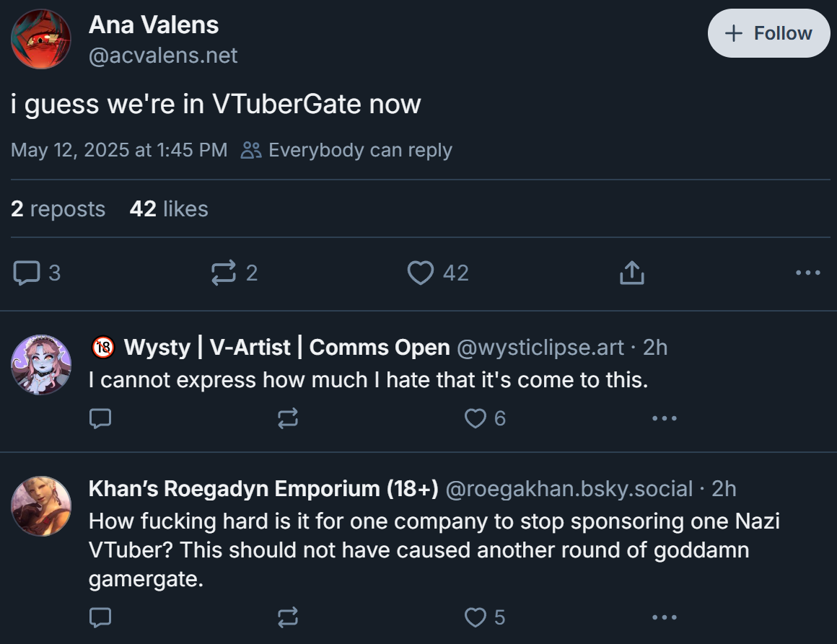
Task: Reply to Wysty's comment
Action: click(100, 418)
